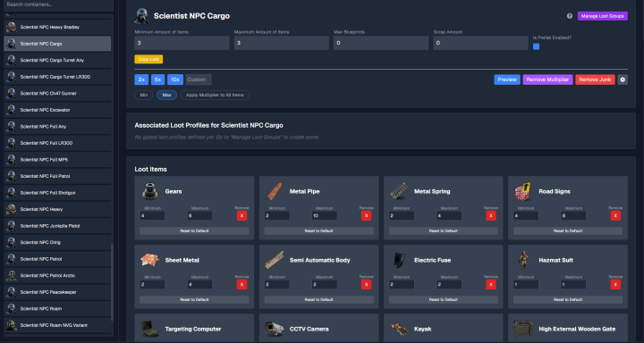This screenshot has width=644, height=343.
Task: Click the Sheet Metal item icon
Action: pyautogui.click(x=149, y=260)
